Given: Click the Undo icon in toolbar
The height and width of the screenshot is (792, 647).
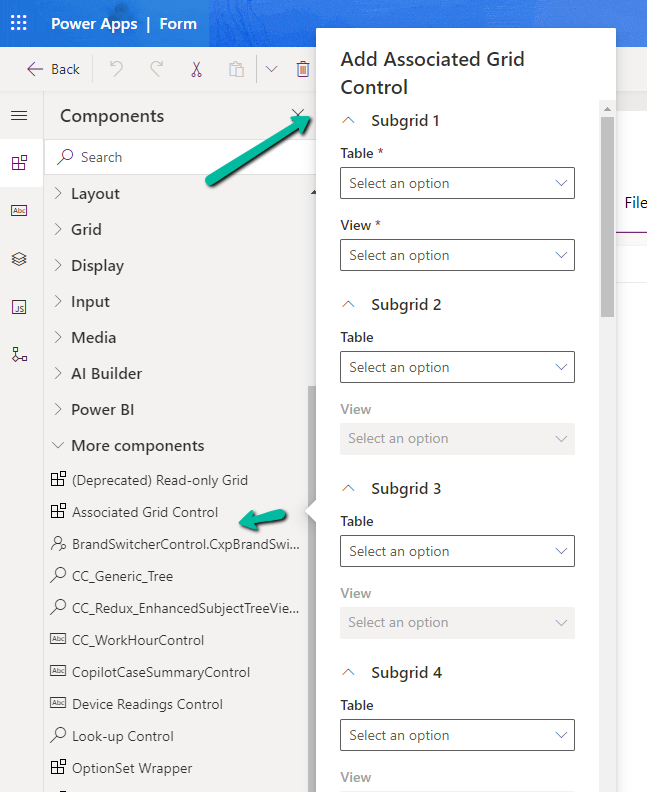Looking at the screenshot, I should pos(116,69).
